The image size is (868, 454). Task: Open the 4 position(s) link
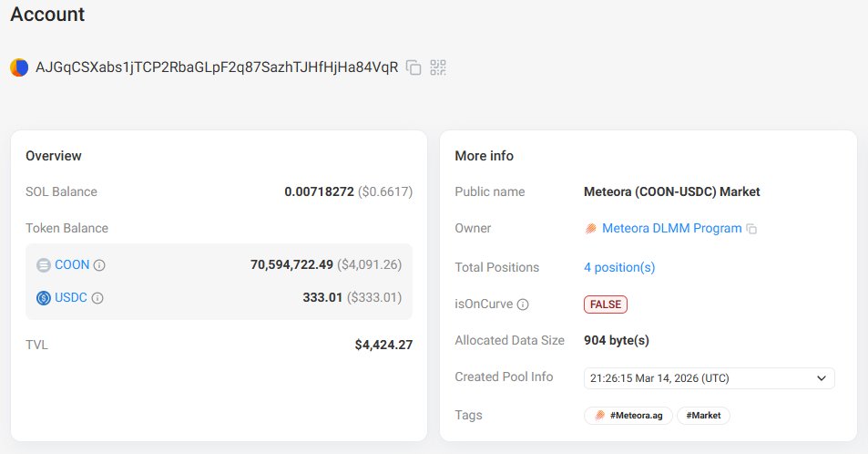tap(619, 267)
